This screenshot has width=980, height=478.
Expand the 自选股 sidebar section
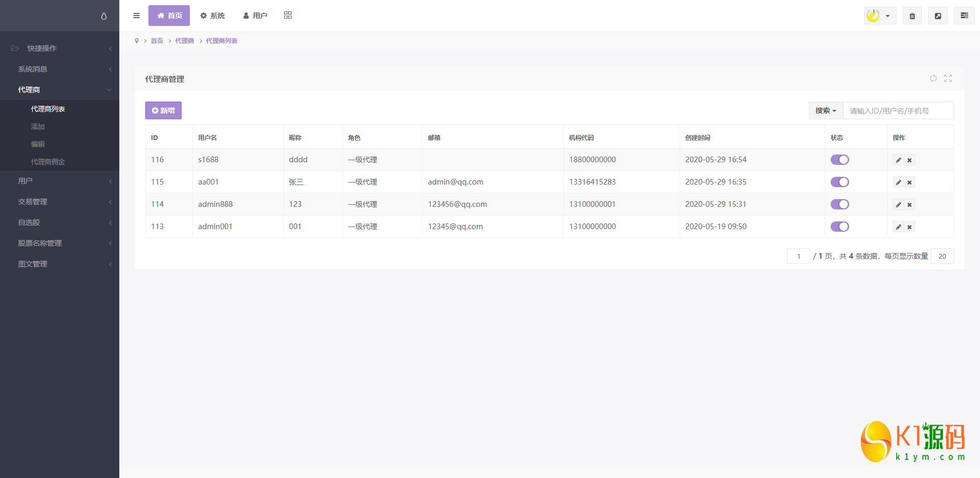(60, 222)
